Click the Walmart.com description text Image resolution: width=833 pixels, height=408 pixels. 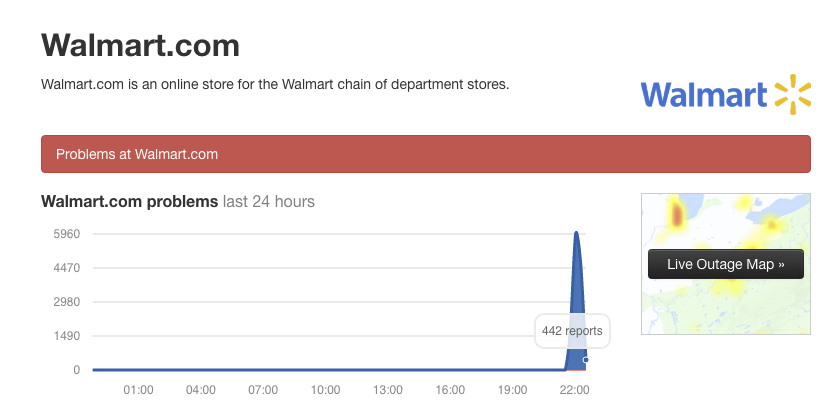click(x=275, y=84)
